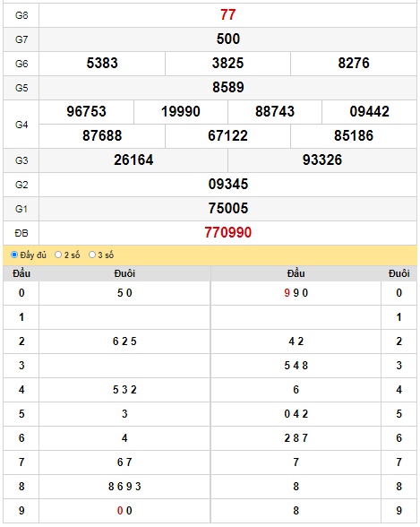Click the G7 prize number 500

[x=228, y=39]
